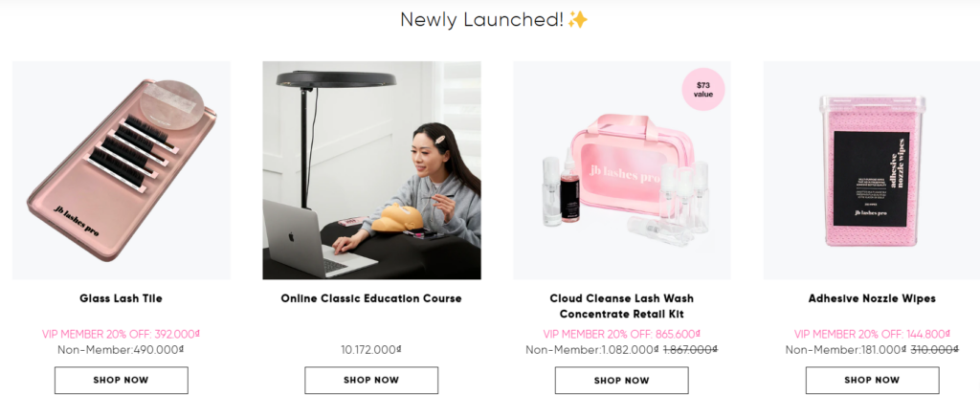
Task: Shop Now for Adhesive Nozzle Wipes
Action: [872, 380]
